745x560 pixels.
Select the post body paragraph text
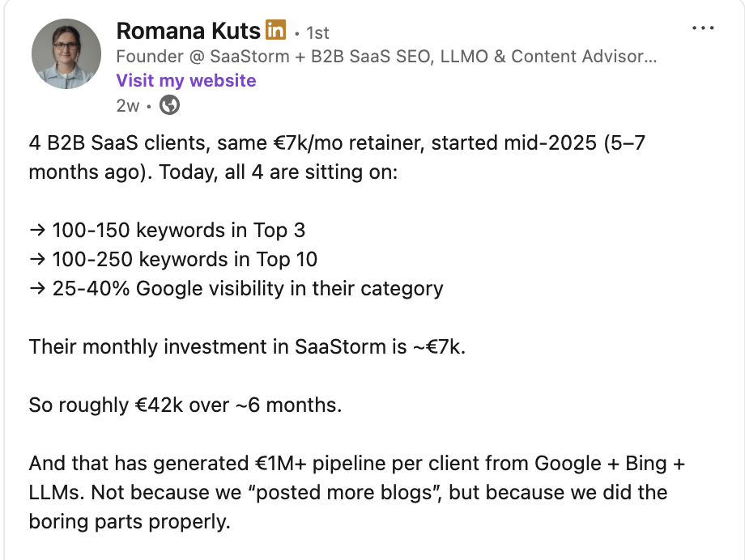click(324, 157)
